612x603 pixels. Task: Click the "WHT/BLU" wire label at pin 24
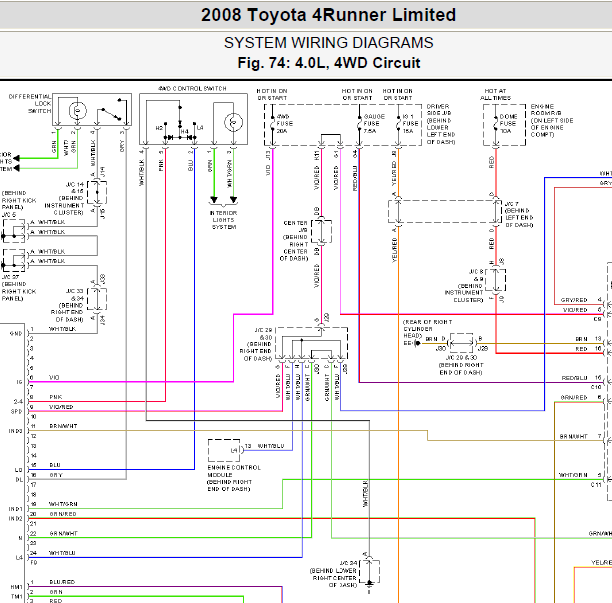point(62,553)
